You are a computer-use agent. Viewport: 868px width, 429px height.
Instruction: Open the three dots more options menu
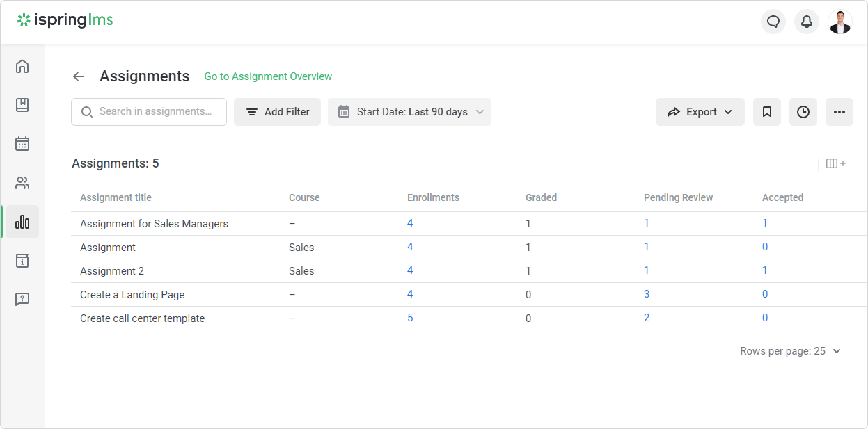[x=839, y=112]
